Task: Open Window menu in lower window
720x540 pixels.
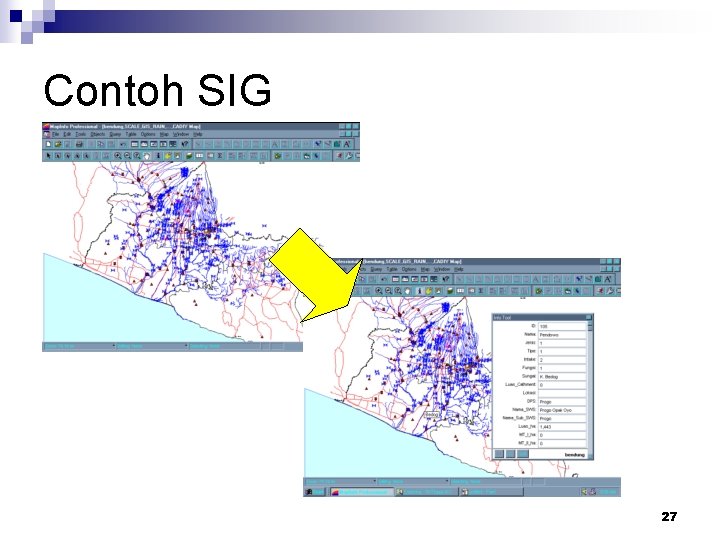Action: 442,270
